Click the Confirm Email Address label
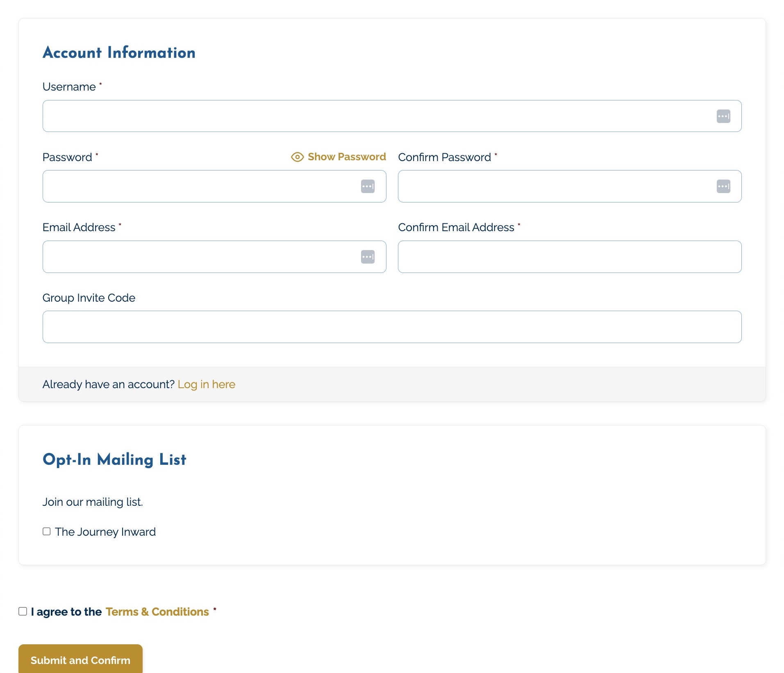Image resolution: width=784 pixels, height=673 pixels. click(456, 227)
